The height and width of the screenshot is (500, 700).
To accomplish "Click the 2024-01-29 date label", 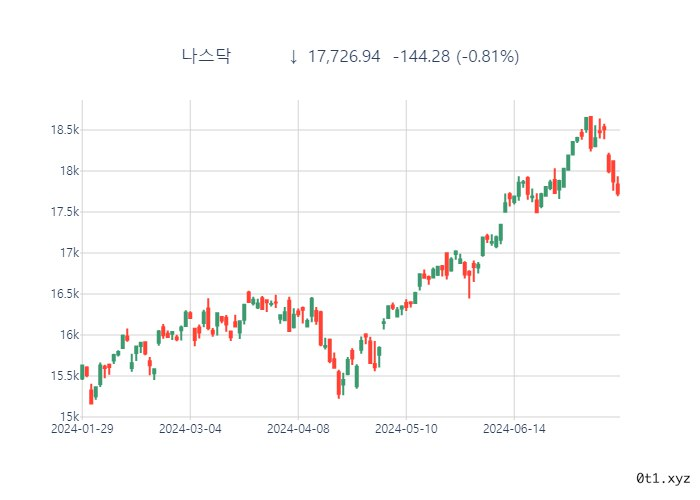I will 82,429.
